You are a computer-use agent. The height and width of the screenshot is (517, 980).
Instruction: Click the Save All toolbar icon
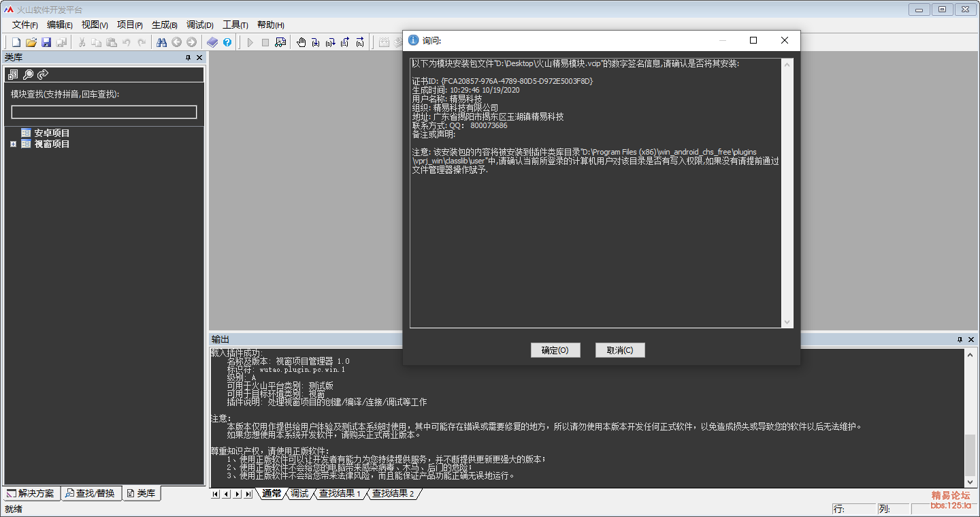(61, 42)
